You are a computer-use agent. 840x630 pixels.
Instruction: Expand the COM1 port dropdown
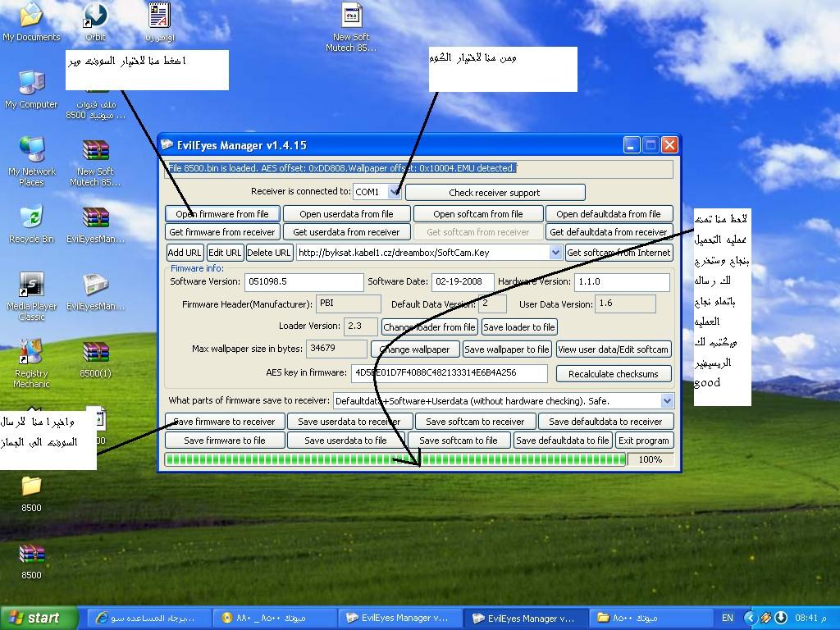(395, 192)
